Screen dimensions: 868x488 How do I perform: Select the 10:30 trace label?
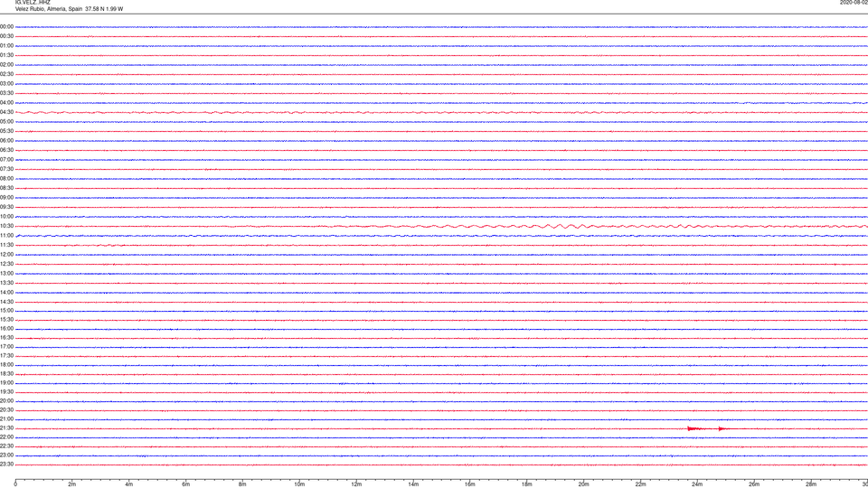pos(6,226)
